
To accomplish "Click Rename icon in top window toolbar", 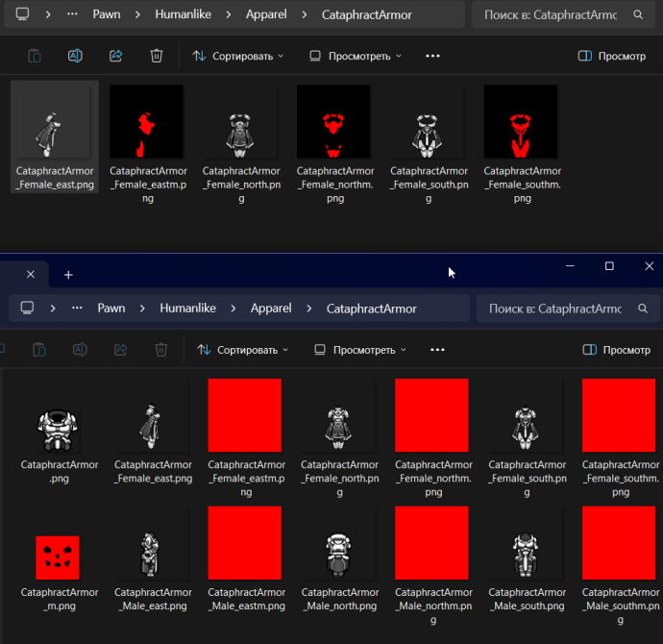I will 75,56.
